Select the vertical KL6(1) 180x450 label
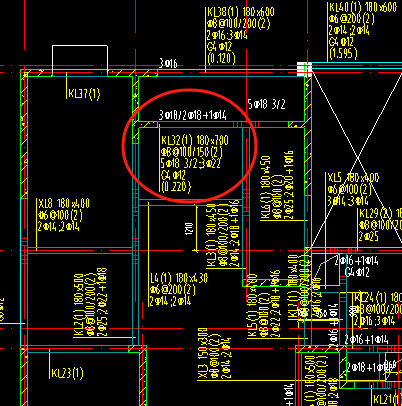Viewport: 402px width, 406px height. 266,188
